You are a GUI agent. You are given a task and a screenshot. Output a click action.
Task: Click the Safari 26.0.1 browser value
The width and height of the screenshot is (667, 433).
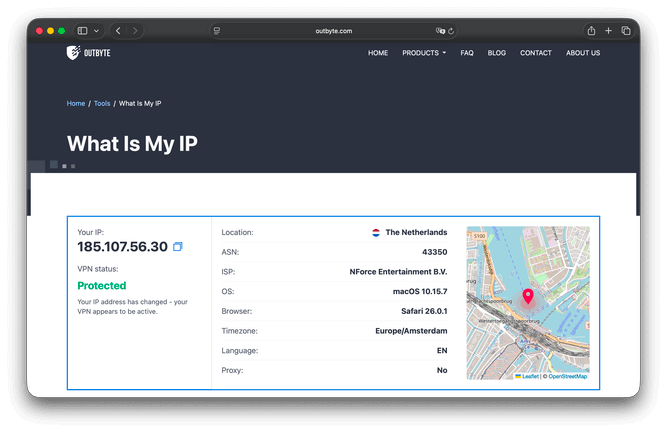pyautogui.click(x=424, y=311)
